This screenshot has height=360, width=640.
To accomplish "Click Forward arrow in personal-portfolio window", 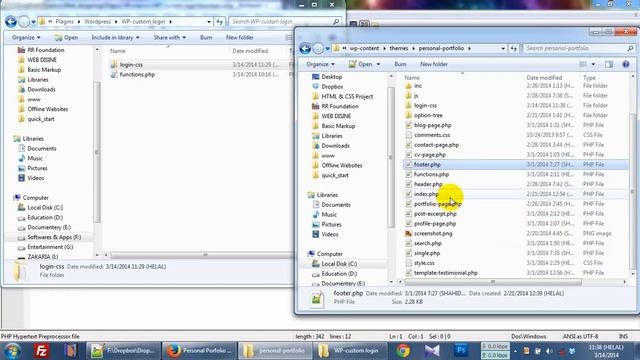I will click(318, 49).
